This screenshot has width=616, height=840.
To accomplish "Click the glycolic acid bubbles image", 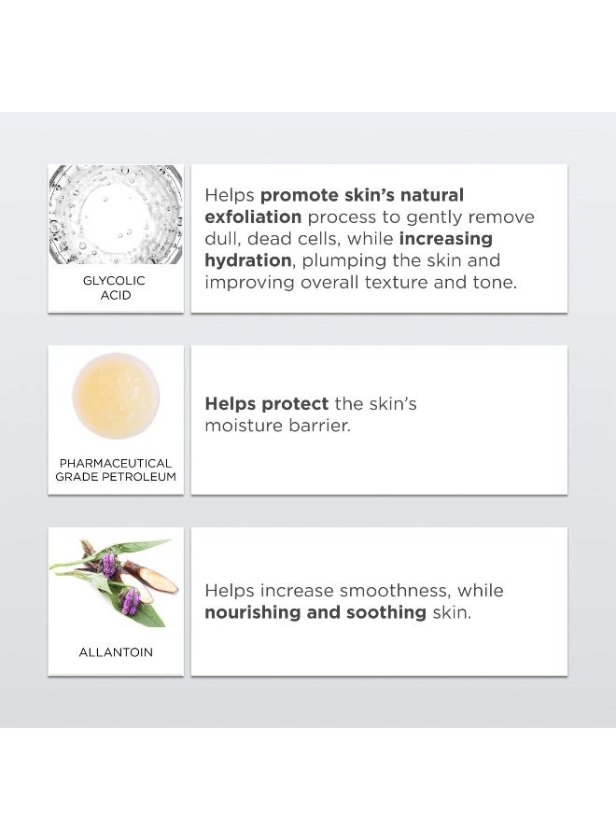I will pos(116,215).
